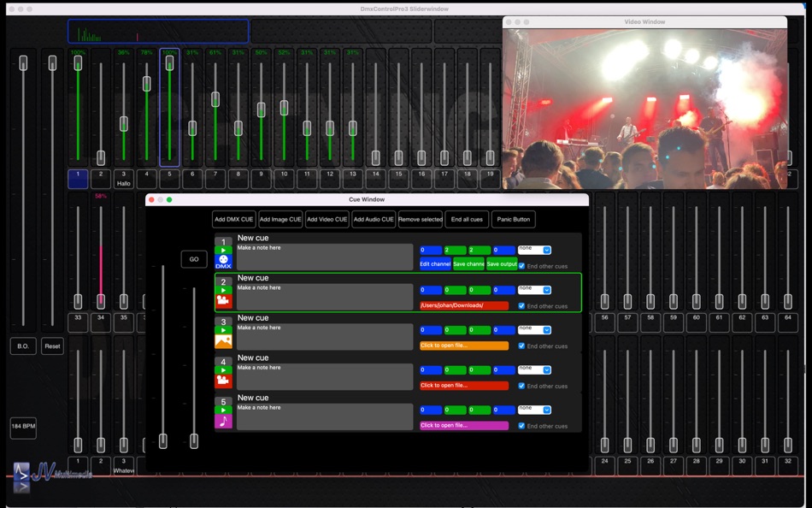This screenshot has width=812, height=508.
Task: Click the blue DMX icon of cue 1
Action: click(x=223, y=262)
